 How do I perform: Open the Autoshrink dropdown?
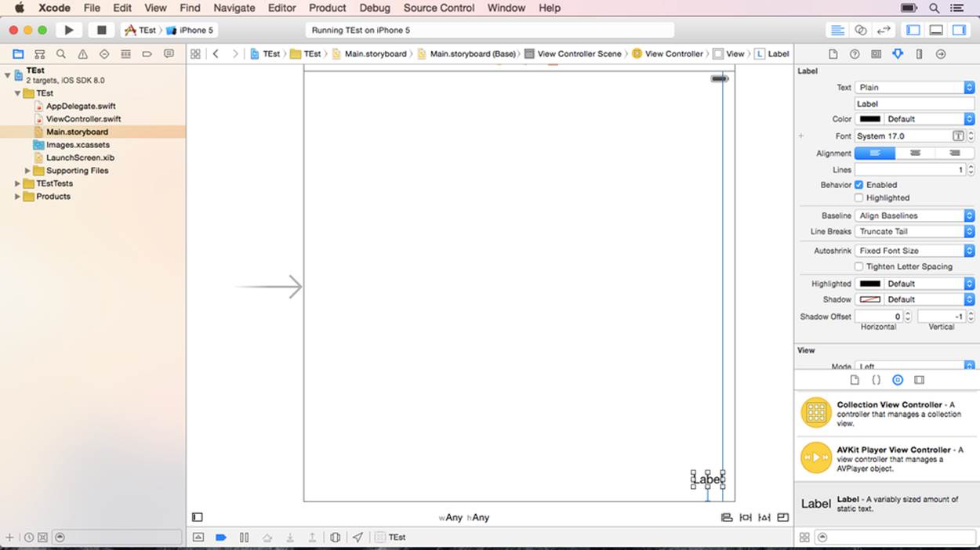[x=914, y=251]
